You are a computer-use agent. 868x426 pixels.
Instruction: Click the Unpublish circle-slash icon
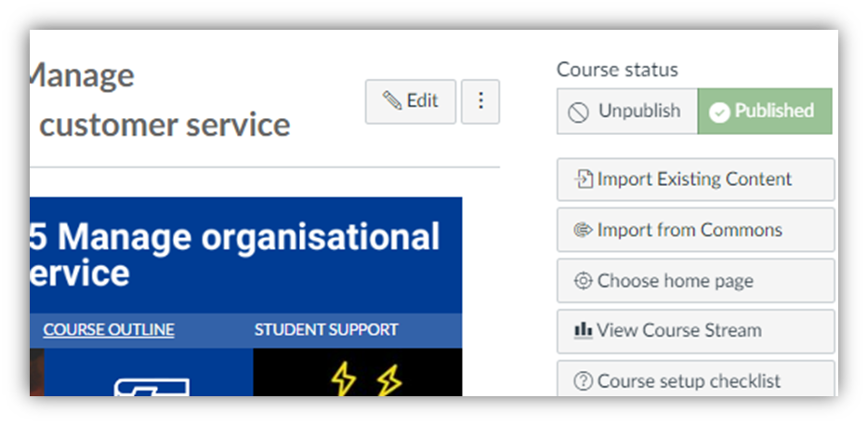click(578, 113)
